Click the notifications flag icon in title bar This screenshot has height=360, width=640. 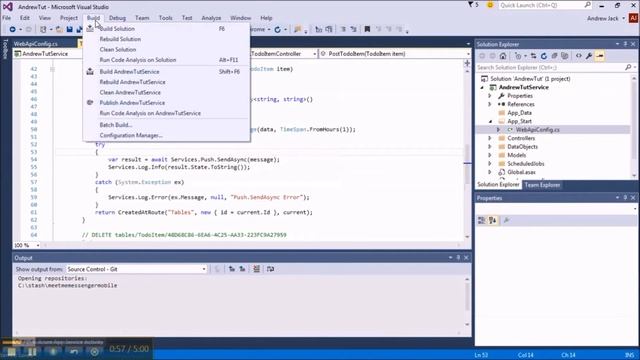[x=471, y=5]
